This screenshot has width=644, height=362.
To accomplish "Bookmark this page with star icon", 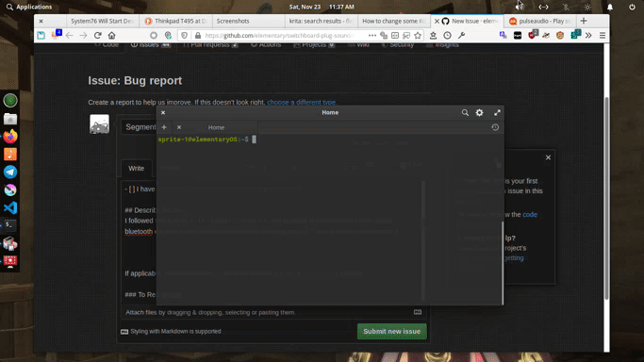I will click(x=418, y=35).
